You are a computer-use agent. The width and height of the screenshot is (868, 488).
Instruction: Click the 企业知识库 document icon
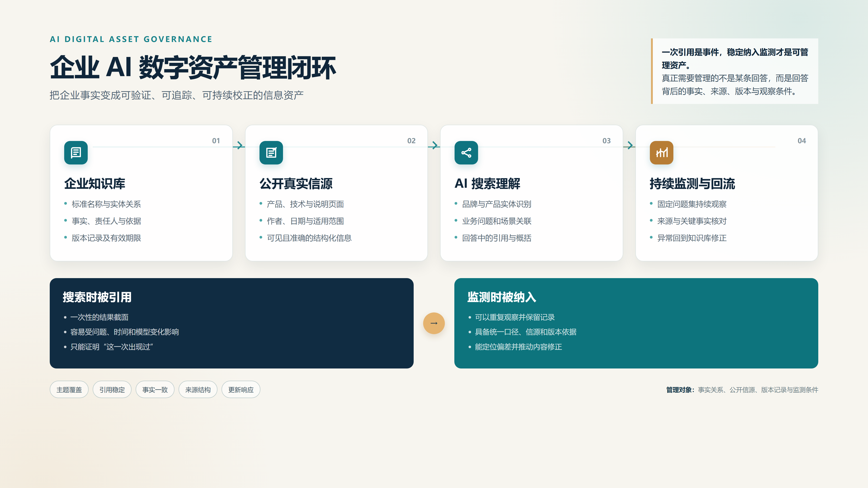[x=76, y=152]
